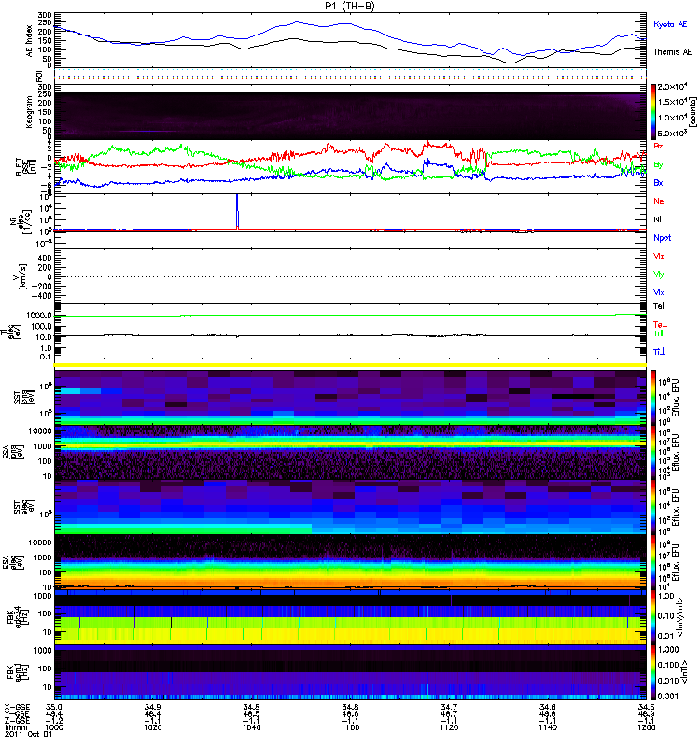Click the hhmm row label
Image resolution: width=700 pixels, height=747 pixels.
coord(16,727)
